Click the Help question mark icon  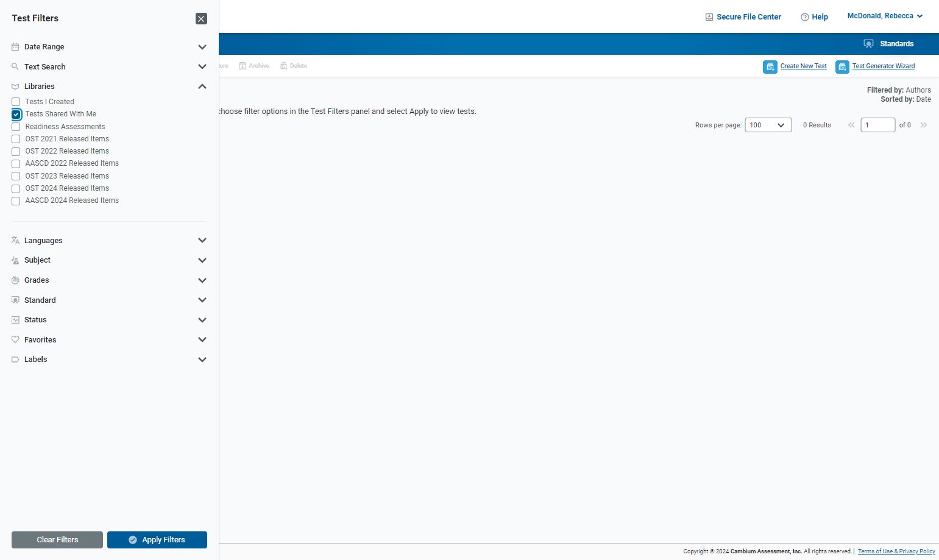[x=805, y=17]
